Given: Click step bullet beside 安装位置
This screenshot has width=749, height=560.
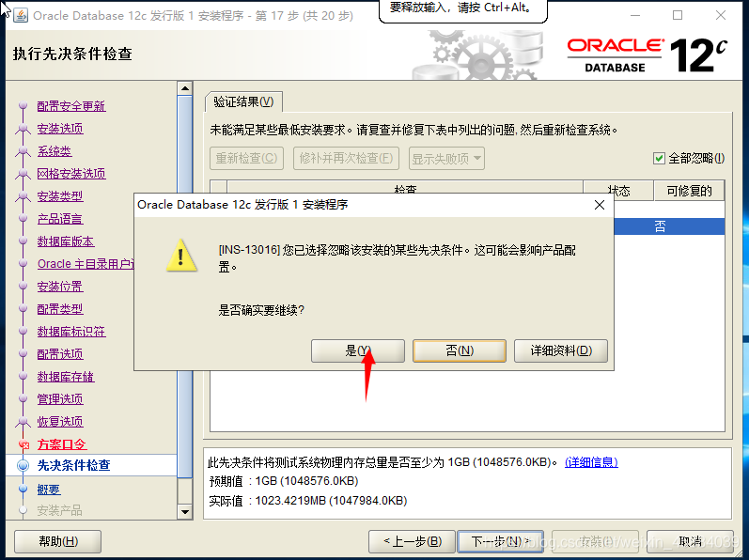Looking at the screenshot, I should coord(23,286).
